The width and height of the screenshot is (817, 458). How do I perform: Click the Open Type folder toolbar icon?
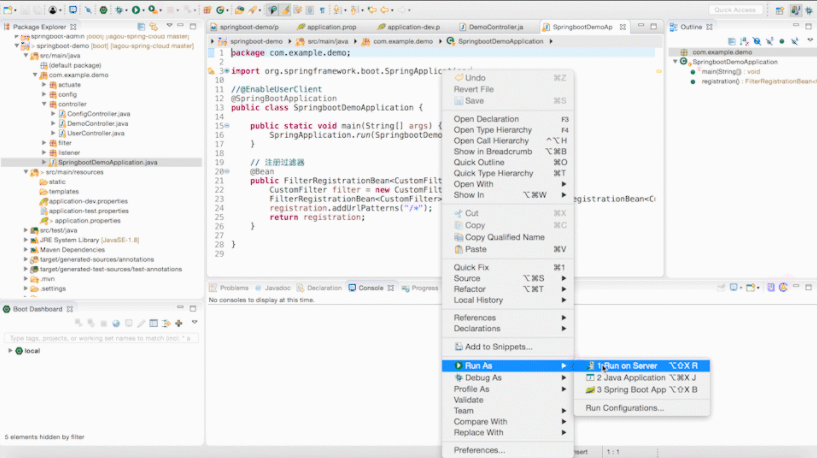pyautogui.click(x=239, y=10)
